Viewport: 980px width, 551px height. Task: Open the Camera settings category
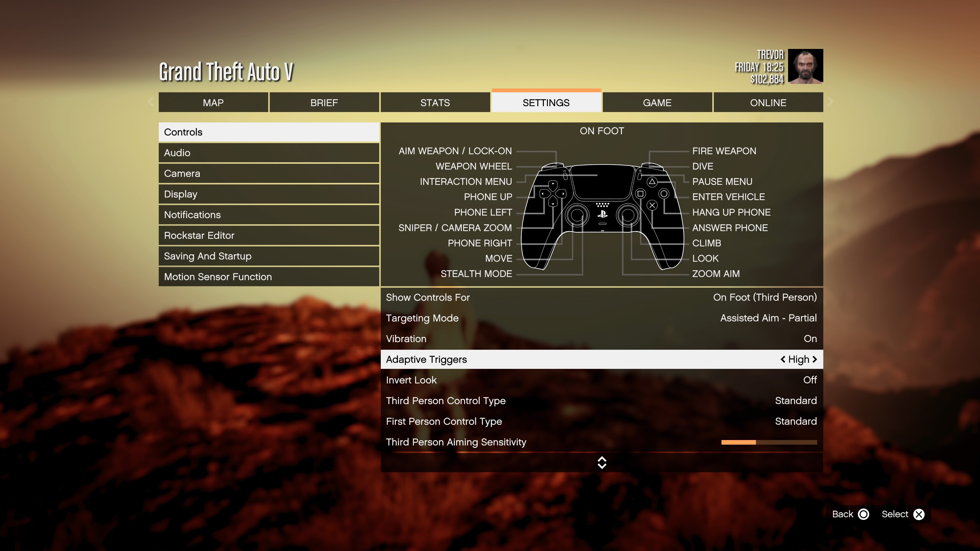coord(268,173)
